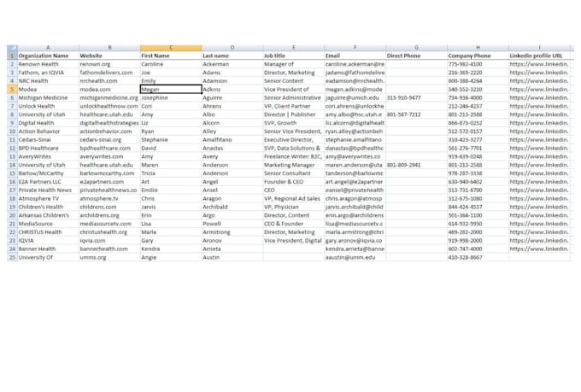Select column H header
Viewport: 581px width, 392px height.
[478, 48]
